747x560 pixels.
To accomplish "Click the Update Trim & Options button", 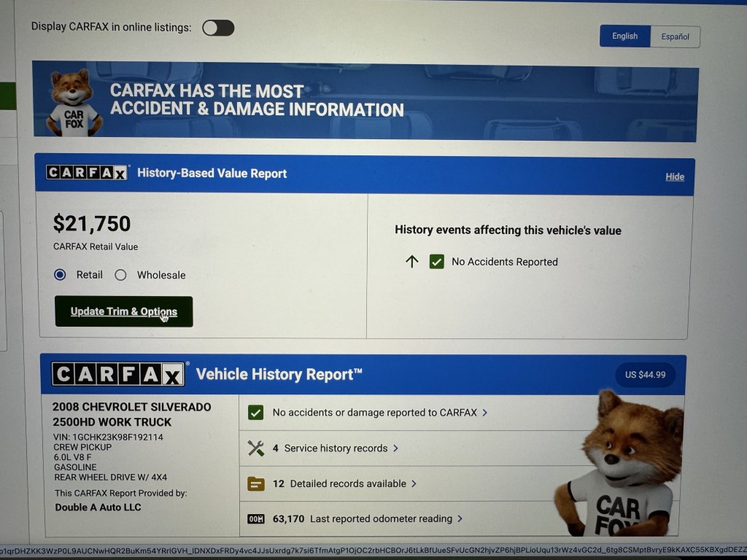I will coord(124,311).
